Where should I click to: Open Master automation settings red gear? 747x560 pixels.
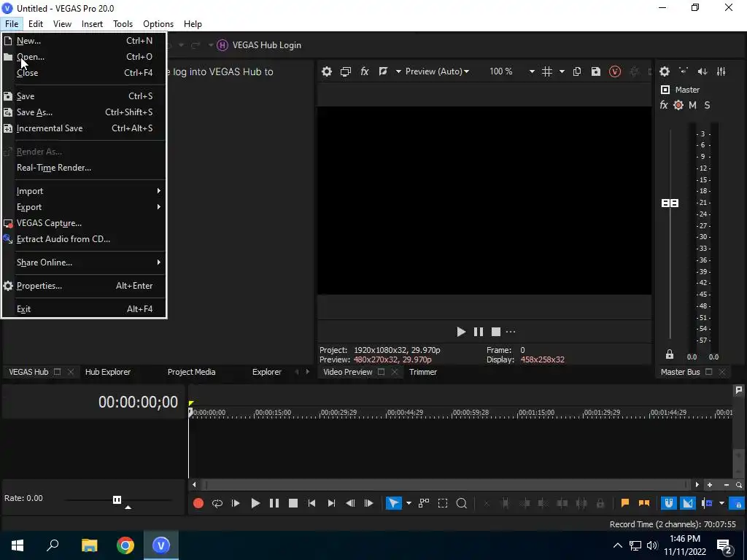(678, 105)
